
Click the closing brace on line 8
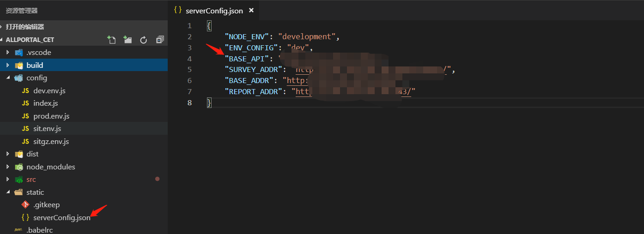pos(209,102)
